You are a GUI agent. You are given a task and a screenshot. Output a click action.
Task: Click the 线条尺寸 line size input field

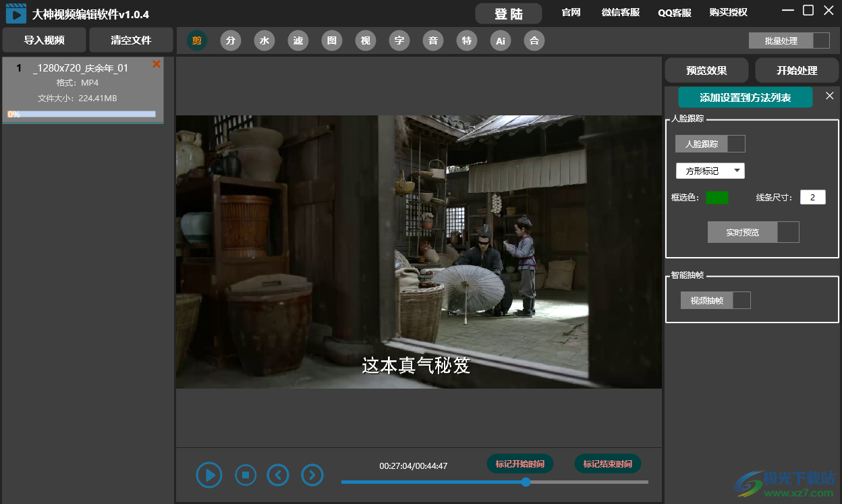tap(813, 197)
